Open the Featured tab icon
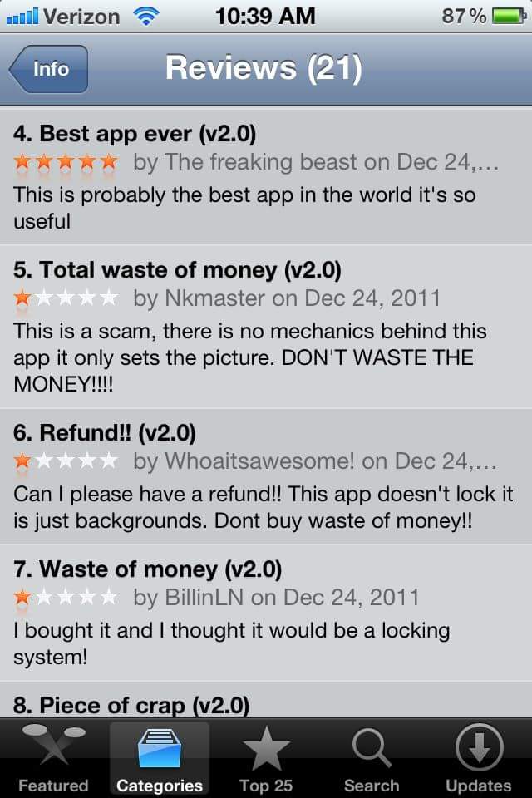The image size is (532, 798). [53, 745]
